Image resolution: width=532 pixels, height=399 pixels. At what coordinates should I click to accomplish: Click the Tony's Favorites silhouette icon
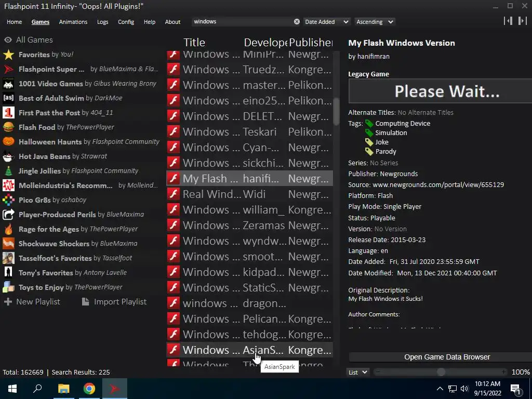[8, 273]
